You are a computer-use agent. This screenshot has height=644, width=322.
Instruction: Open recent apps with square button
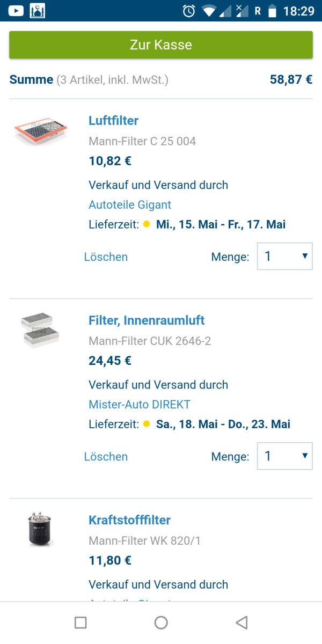click(80, 623)
